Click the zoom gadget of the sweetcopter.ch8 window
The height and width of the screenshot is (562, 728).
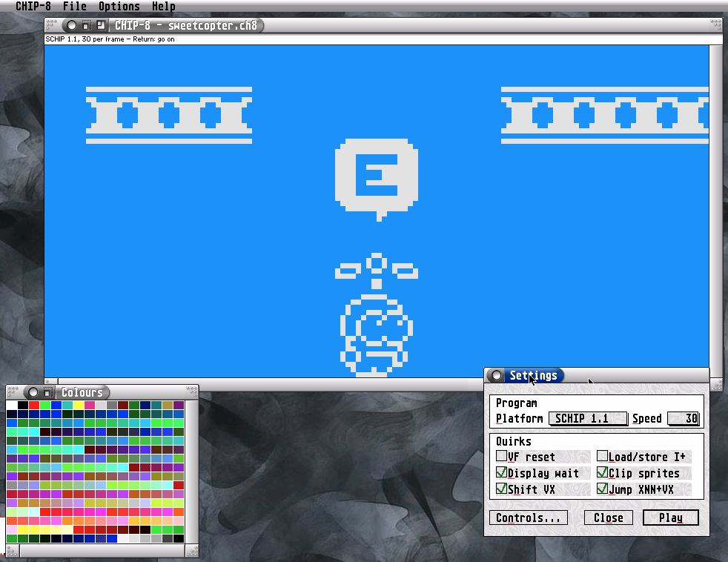pyautogui.click(x=101, y=25)
